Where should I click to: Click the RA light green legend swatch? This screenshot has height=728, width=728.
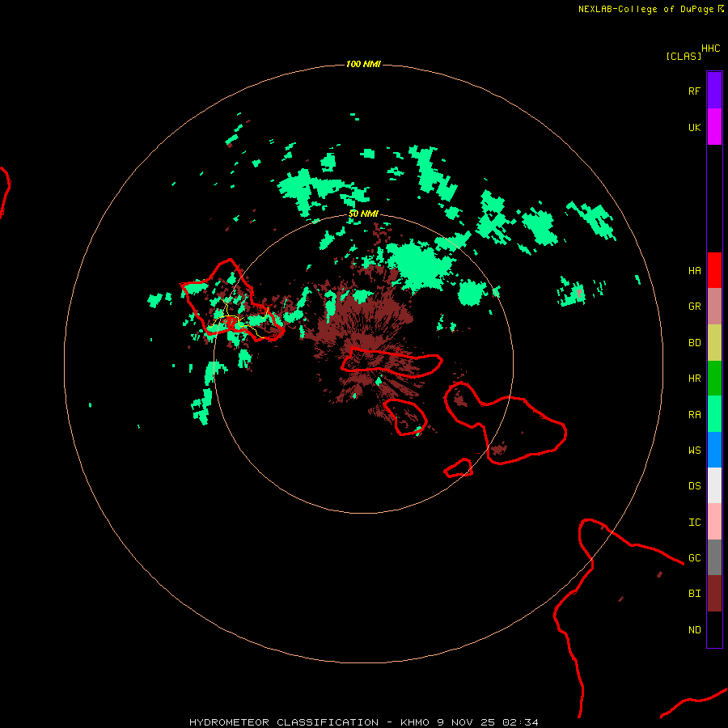[x=714, y=414]
